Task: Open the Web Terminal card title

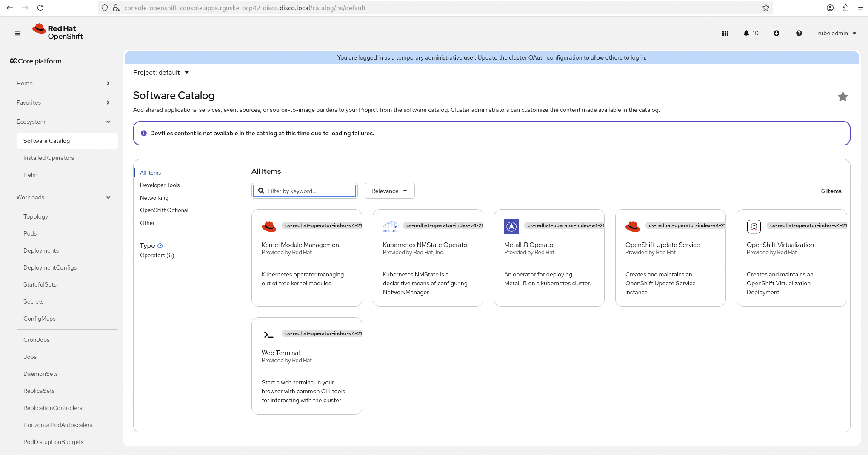Action: point(280,353)
